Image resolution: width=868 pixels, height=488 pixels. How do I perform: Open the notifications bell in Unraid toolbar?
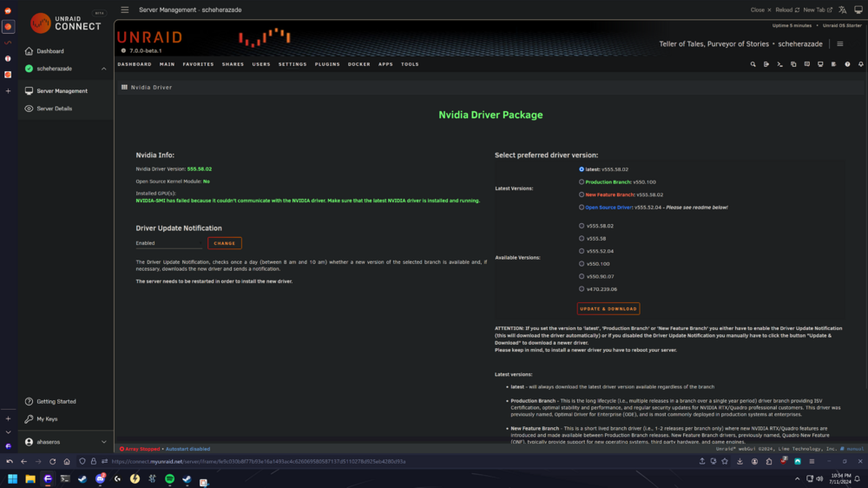coord(861,64)
